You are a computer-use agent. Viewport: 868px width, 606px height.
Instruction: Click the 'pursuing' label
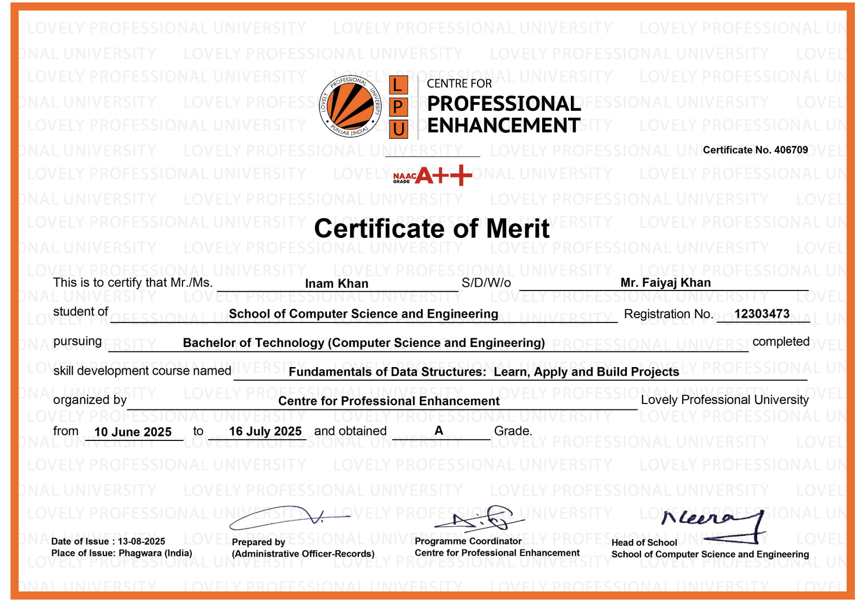pos(77,342)
